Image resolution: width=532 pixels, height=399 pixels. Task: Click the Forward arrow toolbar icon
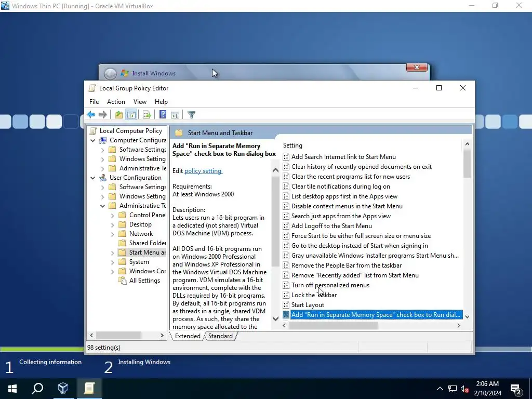tap(102, 115)
